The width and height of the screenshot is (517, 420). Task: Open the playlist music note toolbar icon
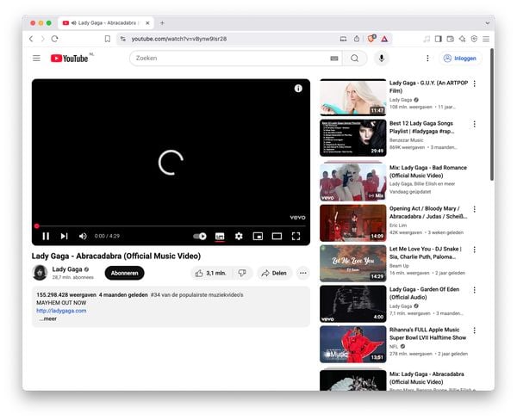427,39
